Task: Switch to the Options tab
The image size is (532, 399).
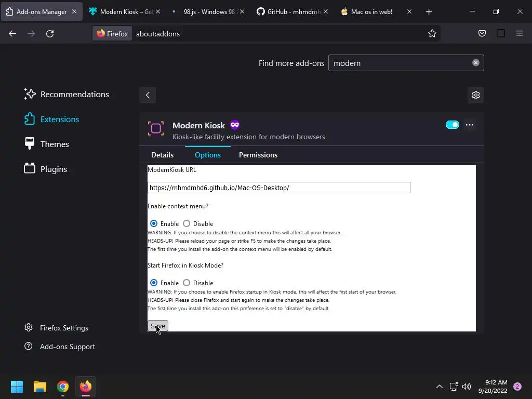Action: pyautogui.click(x=208, y=155)
